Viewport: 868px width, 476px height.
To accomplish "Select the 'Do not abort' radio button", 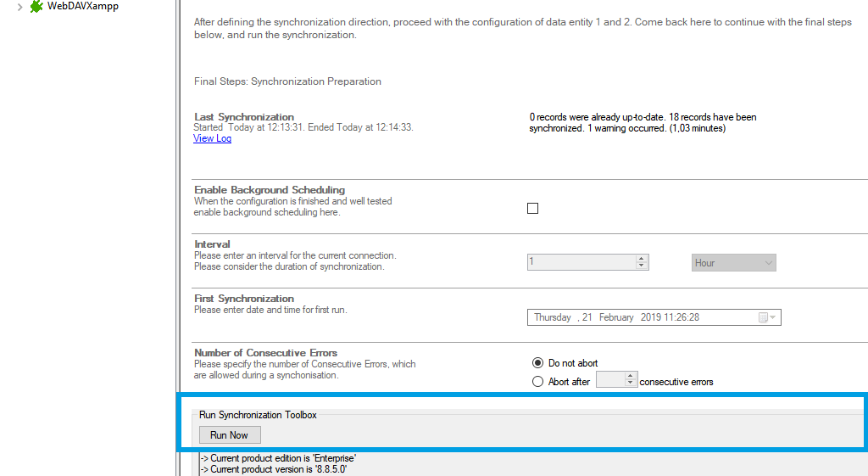I will (537, 363).
